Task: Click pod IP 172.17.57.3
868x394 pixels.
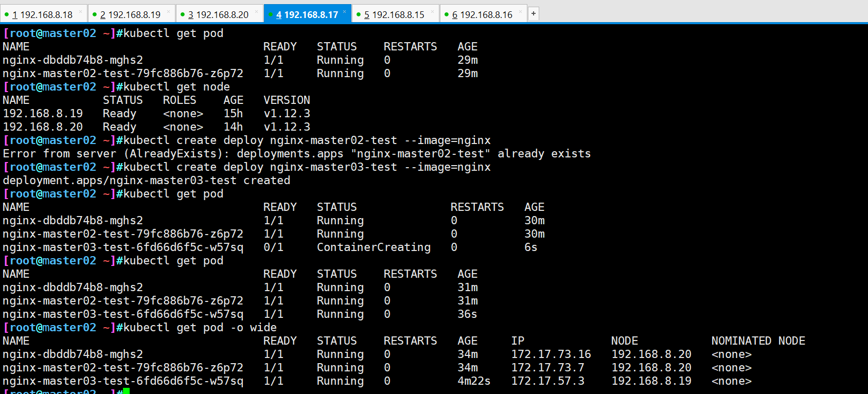Action: tap(547, 381)
